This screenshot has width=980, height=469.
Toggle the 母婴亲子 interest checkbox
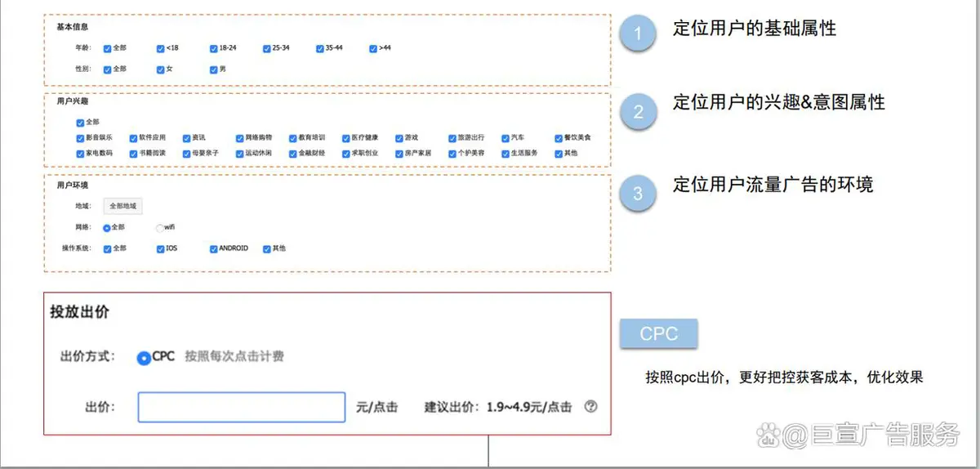(186, 154)
